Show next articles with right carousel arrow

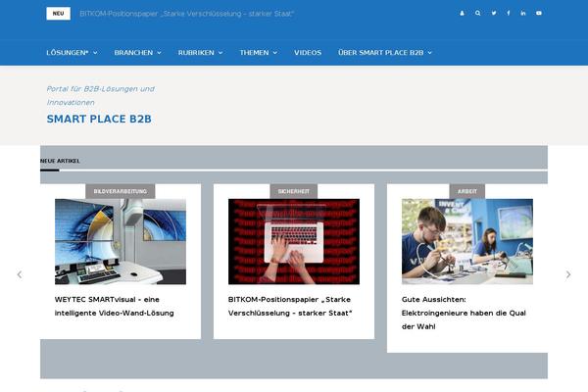[568, 274]
